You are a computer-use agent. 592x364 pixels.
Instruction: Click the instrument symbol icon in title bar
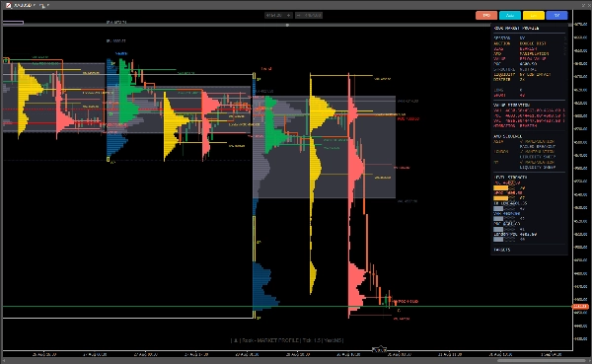point(8,5)
